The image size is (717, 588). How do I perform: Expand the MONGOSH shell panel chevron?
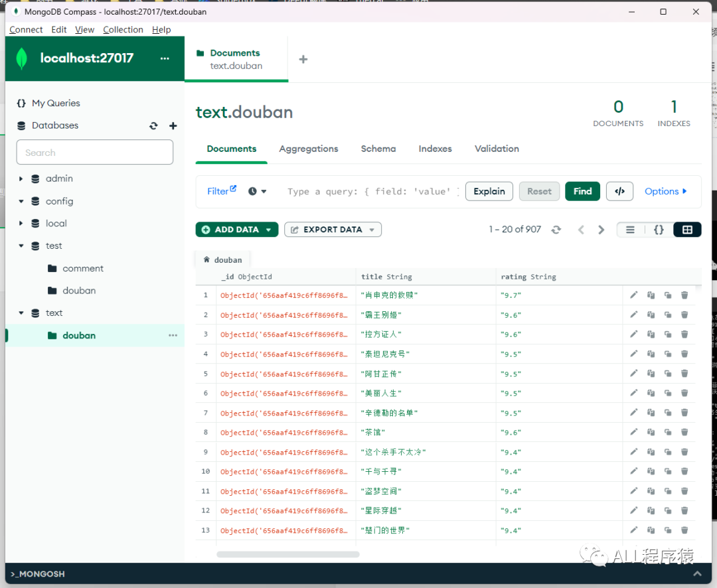tap(697, 573)
